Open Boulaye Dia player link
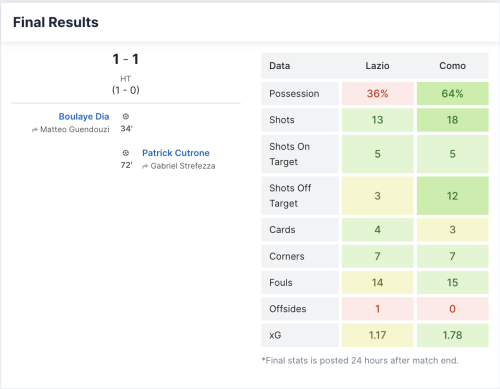The image size is (500, 389). click(84, 116)
